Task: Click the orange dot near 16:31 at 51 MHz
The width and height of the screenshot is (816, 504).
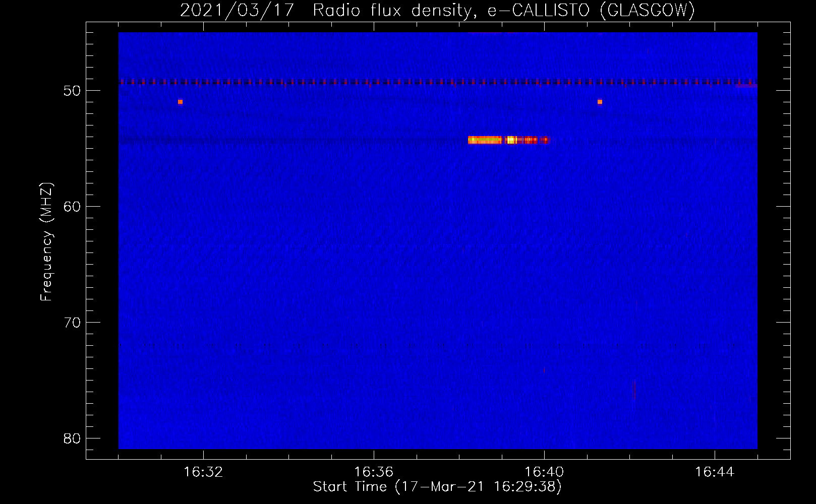Action: 180,102
